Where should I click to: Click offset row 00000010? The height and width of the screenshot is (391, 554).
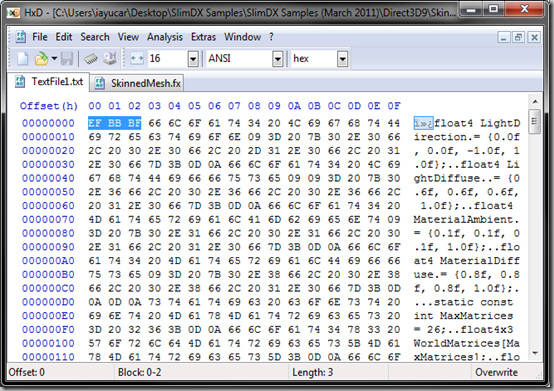click(x=48, y=137)
